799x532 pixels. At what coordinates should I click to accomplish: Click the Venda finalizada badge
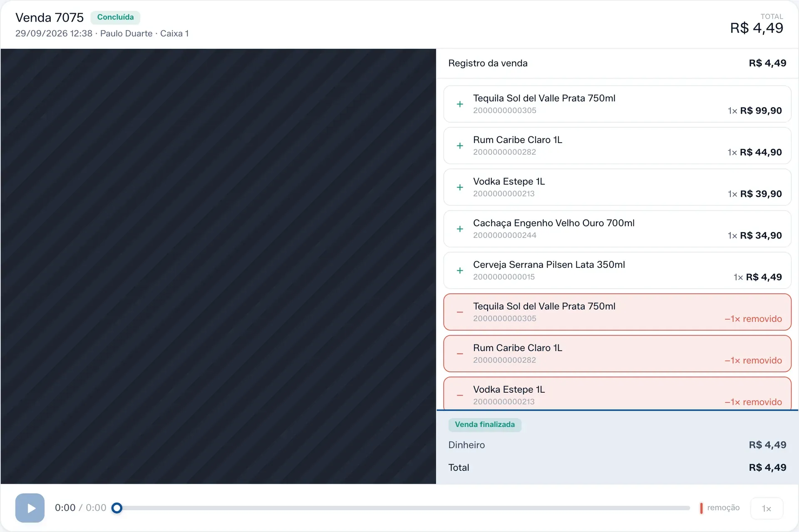(x=485, y=425)
